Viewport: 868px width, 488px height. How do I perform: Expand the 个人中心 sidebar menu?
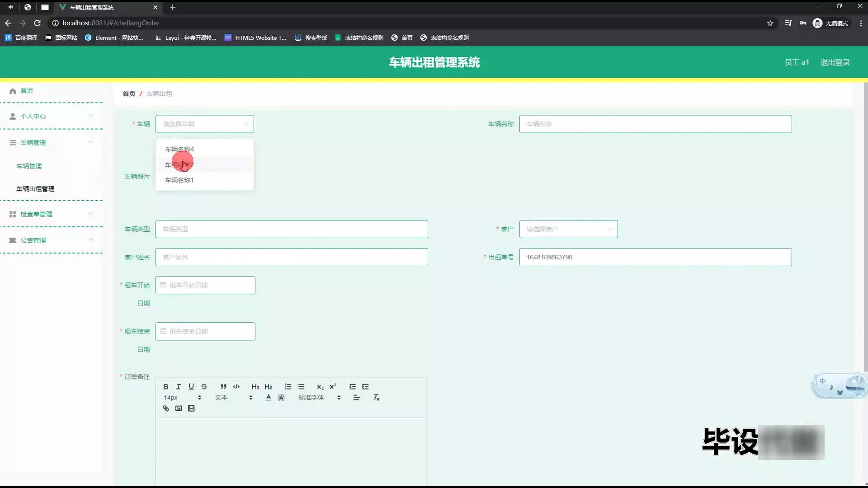pyautogui.click(x=52, y=117)
